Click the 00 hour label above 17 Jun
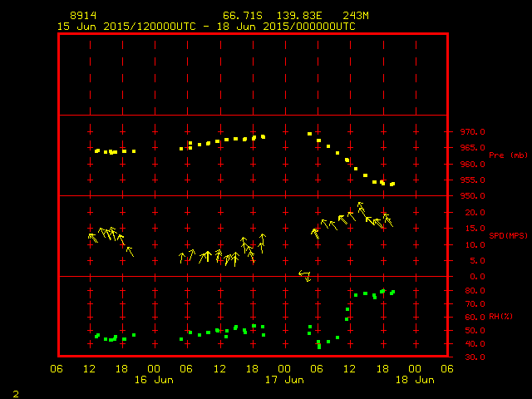Viewport: 532px width, 399px height. coord(284,369)
